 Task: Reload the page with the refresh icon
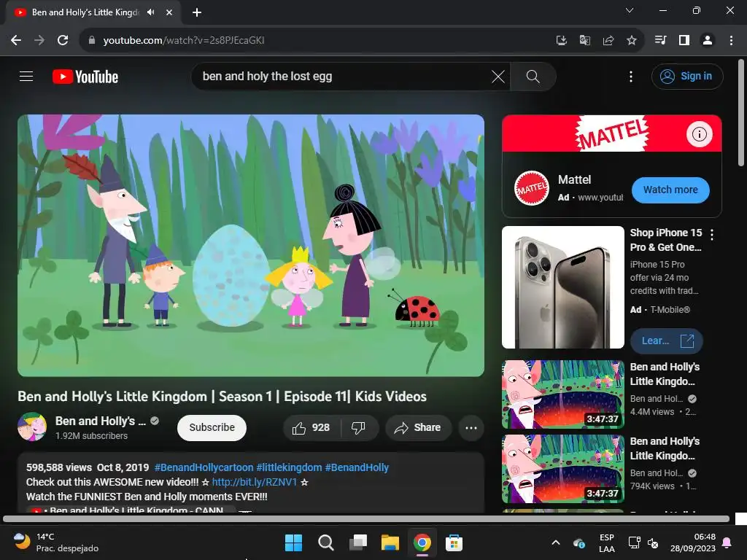tap(63, 41)
